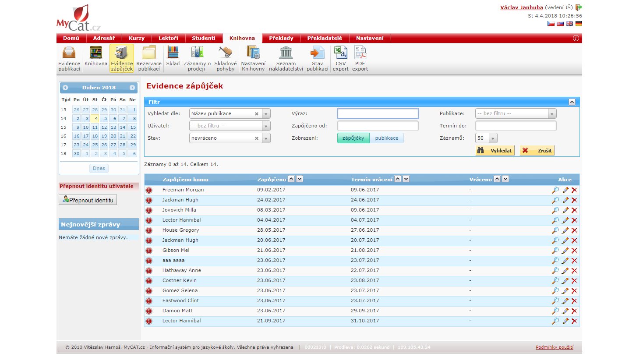
Task: Open Evidence publikací toolbar icon
Action: (x=69, y=59)
